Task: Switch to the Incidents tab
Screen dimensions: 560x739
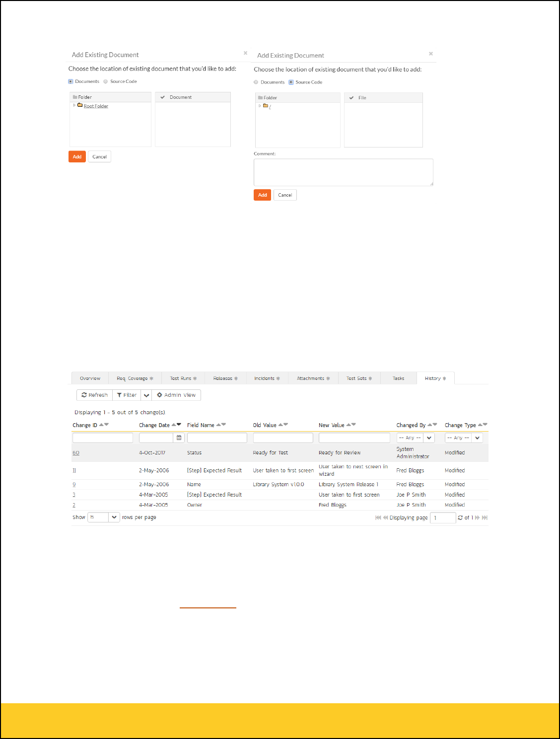Action: click(267, 378)
